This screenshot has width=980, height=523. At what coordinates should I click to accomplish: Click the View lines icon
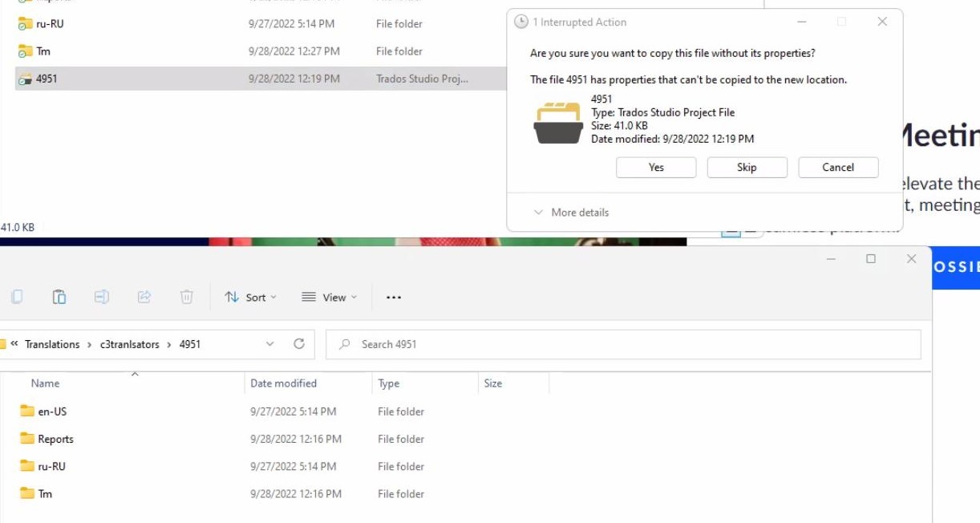pos(309,297)
